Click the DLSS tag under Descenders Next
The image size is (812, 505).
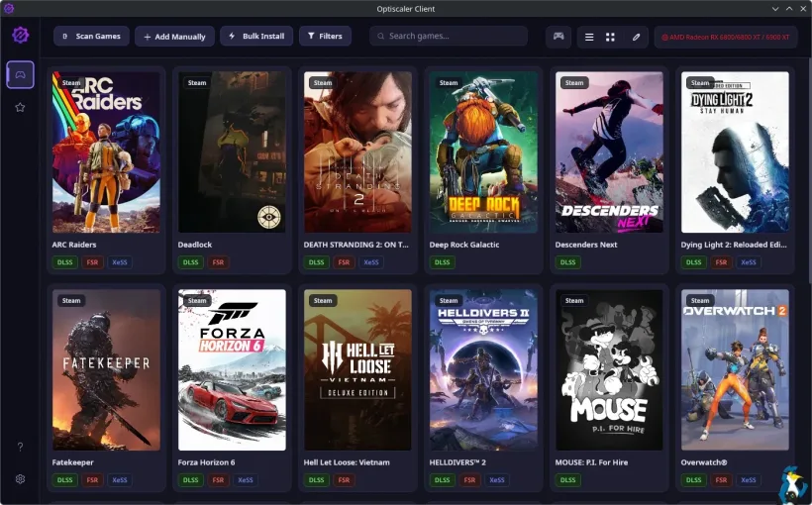pos(567,262)
